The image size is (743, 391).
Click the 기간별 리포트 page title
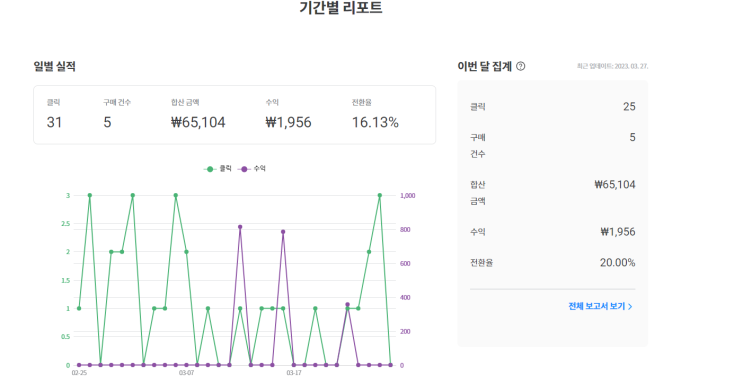pos(341,8)
